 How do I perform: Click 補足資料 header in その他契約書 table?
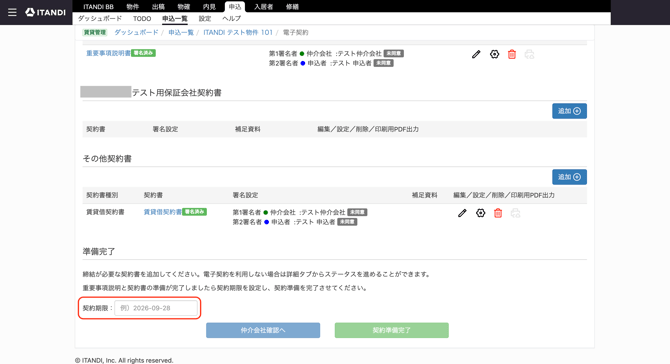(424, 195)
